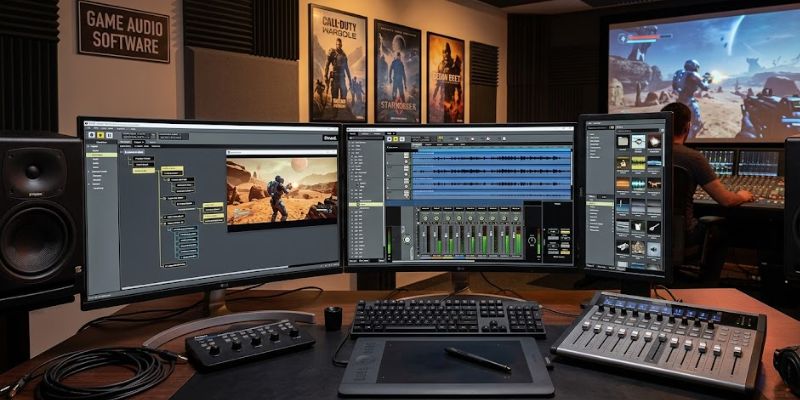Select the highlighted row in the center monitor track list

[366, 205]
